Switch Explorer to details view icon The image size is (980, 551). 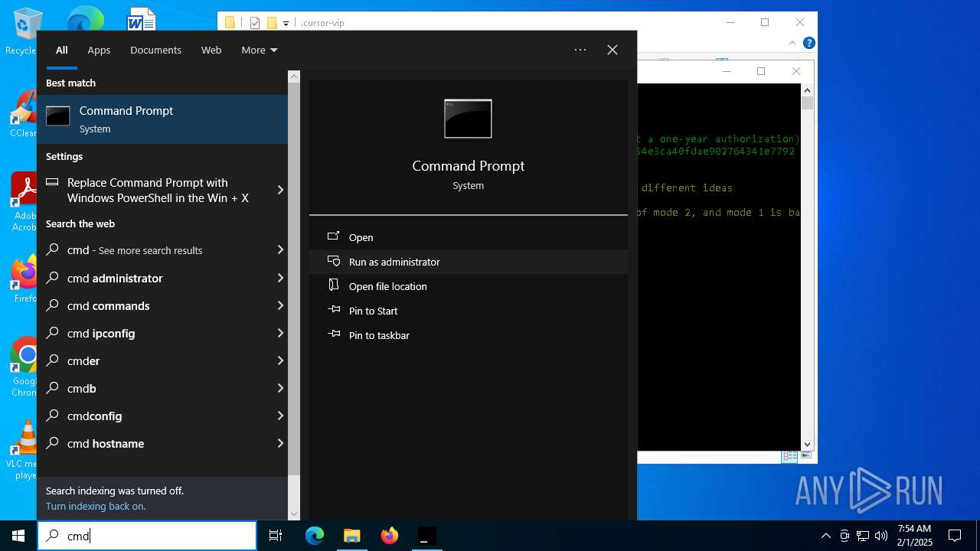tap(789, 456)
